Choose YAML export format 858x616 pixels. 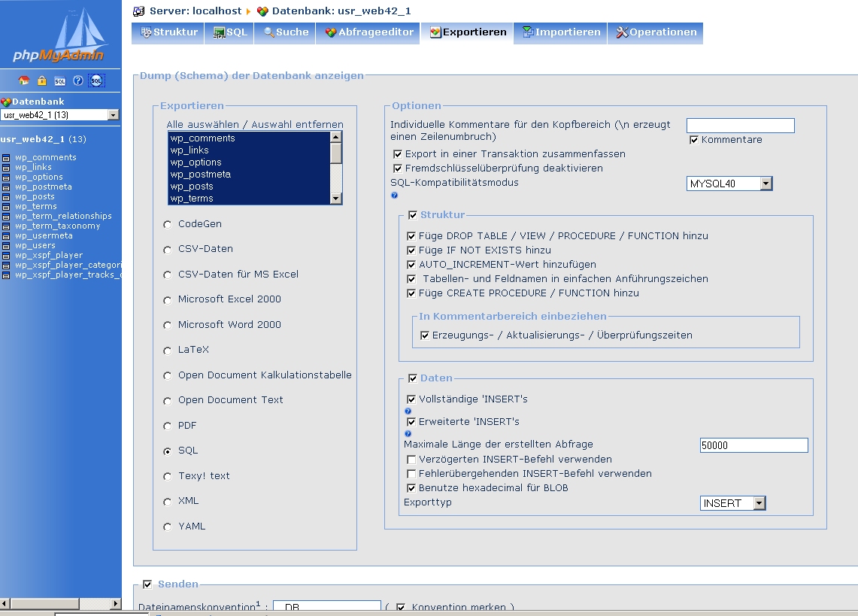168,526
